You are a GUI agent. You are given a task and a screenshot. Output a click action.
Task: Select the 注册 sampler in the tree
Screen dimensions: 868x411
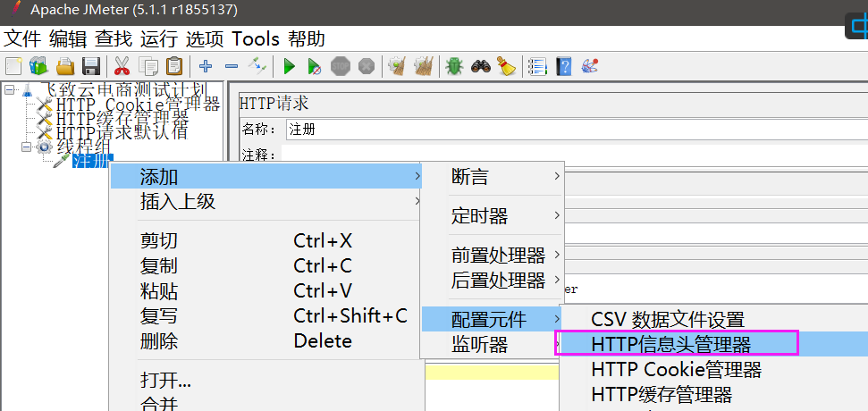coord(93,161)
